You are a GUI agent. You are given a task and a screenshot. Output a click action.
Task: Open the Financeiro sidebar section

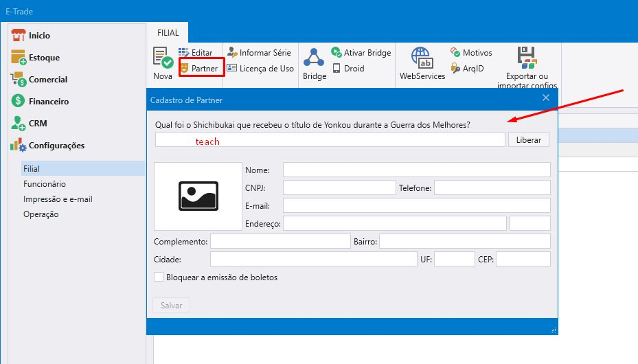(x=48, y=102)
